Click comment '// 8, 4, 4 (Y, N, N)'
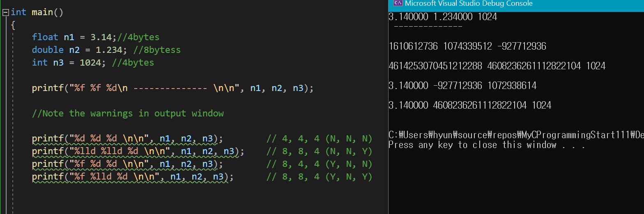 [320, 164]
